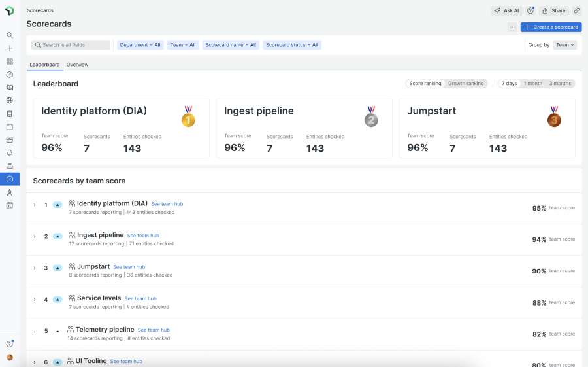Viewport: 588px width, 367px height.
Task: Click the person-shaped icon below the gauge
Action: coord(10,192)
